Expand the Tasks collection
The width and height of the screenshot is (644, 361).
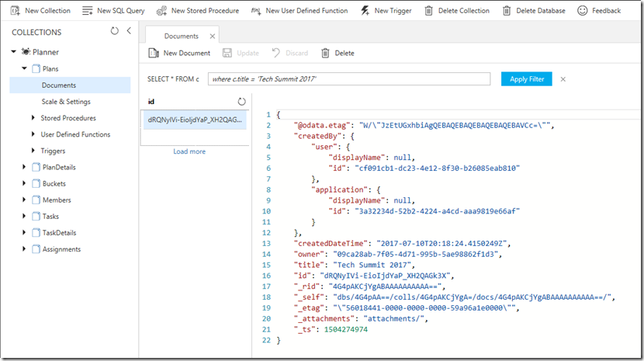point(24,216)
